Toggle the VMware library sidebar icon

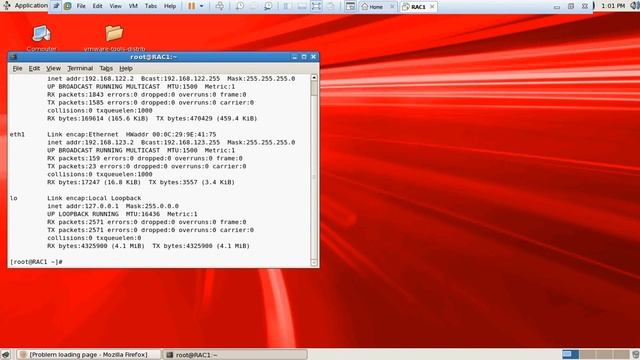(287, 6)
